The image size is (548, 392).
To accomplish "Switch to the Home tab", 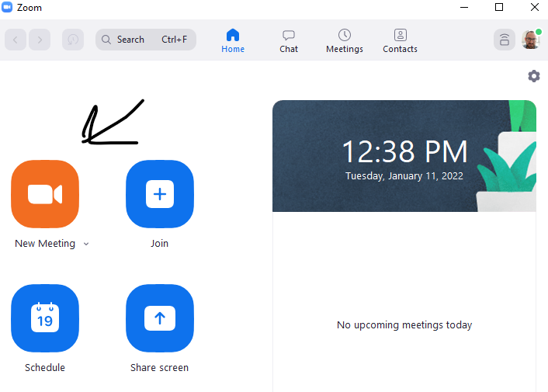I will (233, 40).
